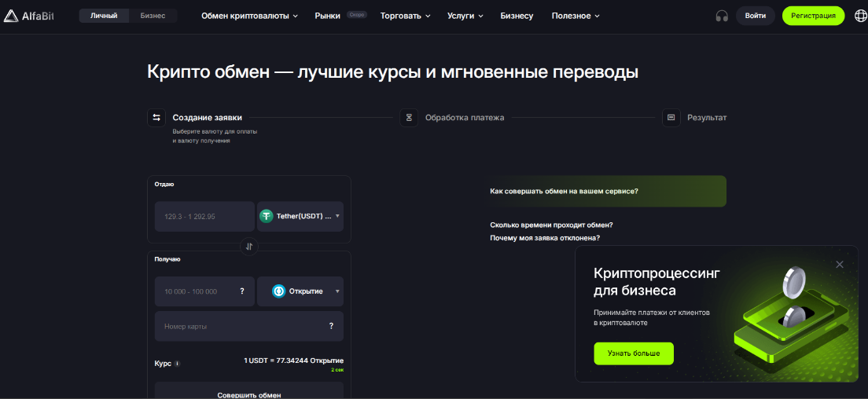Open the Tether(USDT) currency dropdown

click(300, 216)
